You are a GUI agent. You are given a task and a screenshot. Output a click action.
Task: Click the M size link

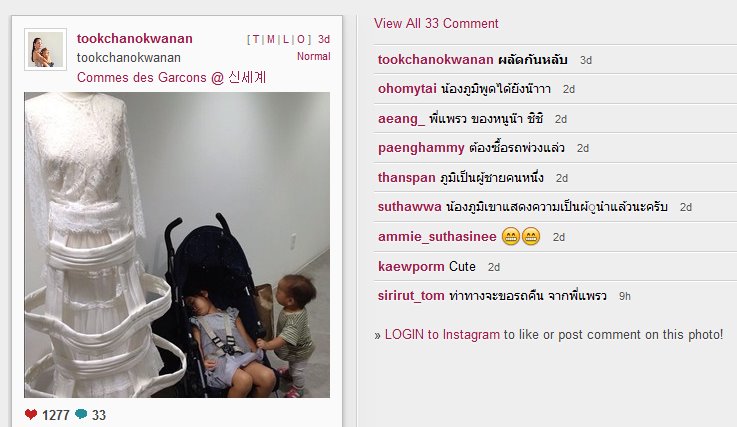(x=271, y=40)
